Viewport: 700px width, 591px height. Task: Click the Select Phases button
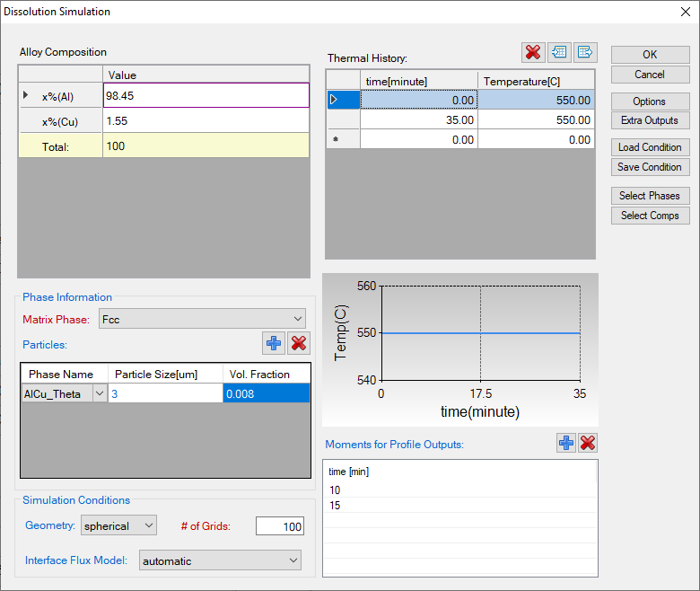(650, 196)
